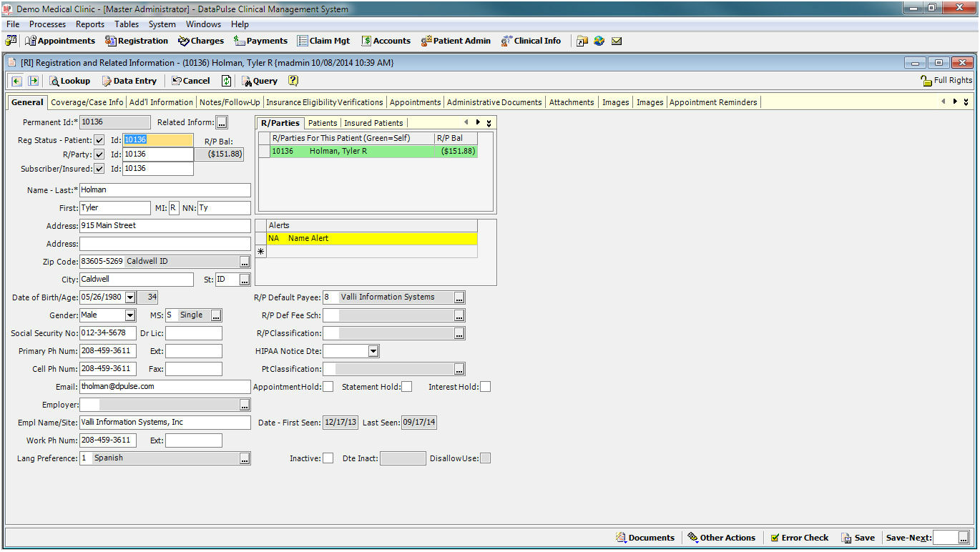The image size is (980, 552).
Task: Open the Gender dropdown
Action: tap(129, 315)
